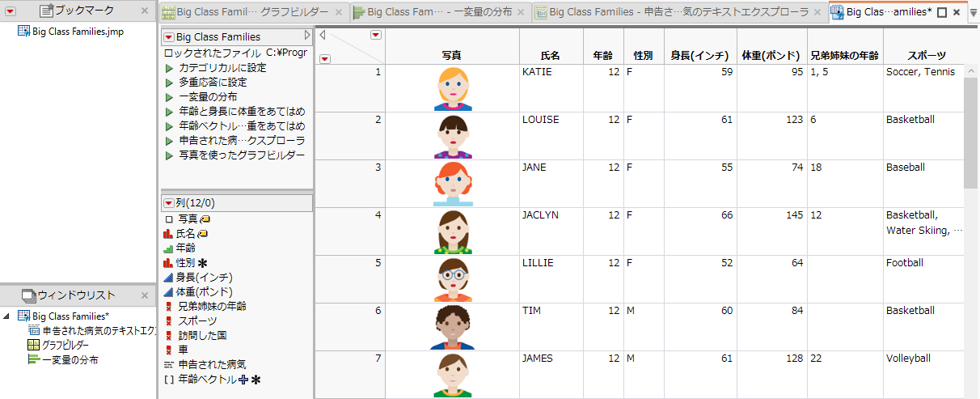The image size is (980, 399).
Task: Close the グラフビルダー tab
Action: click(x=339, y=13)
